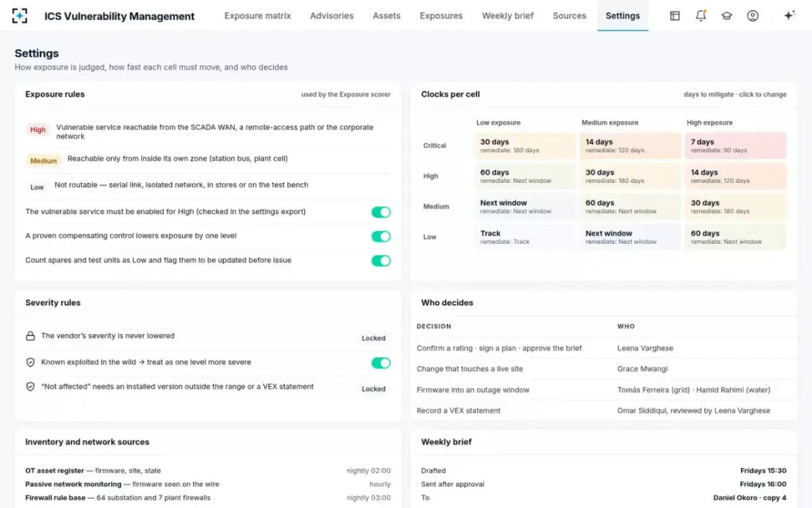The height and width of the screenshot is (508, 812).
Task: Switch to the Assets tab
Action: pyautogui.click(x=386, y=16)
